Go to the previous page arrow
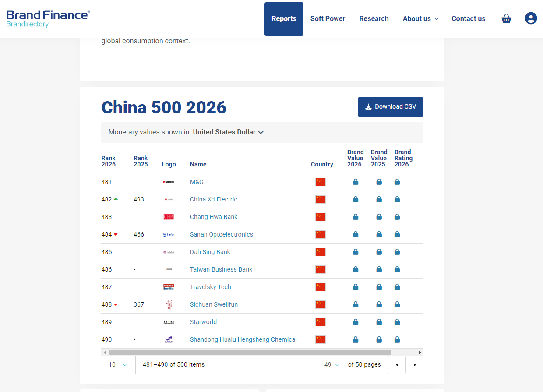 pyautogui.click(x=397, y=364)
